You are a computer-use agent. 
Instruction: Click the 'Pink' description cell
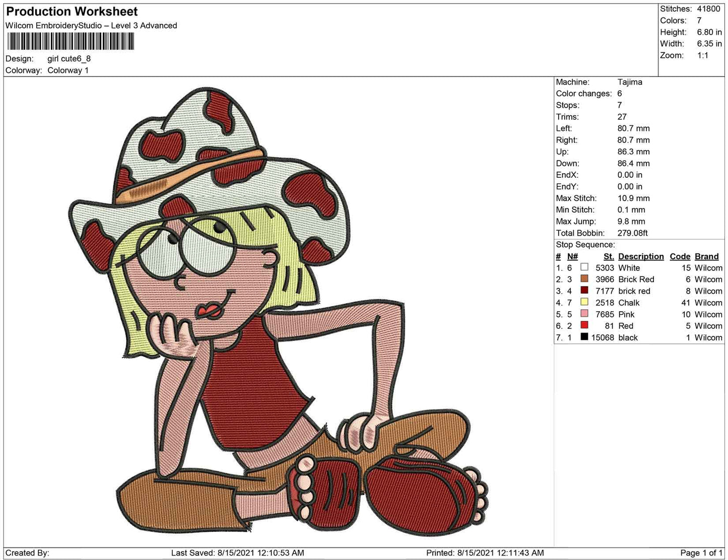pos(626,314)
